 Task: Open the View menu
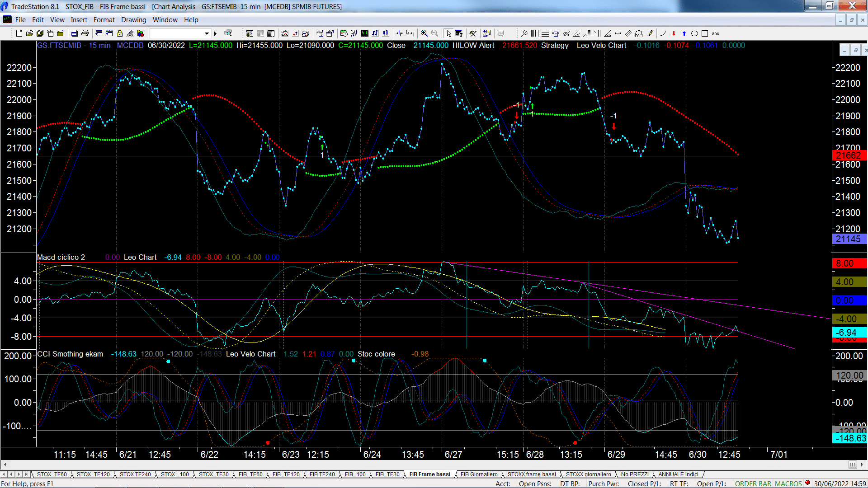pyautogui.click(x=57, y=20)
